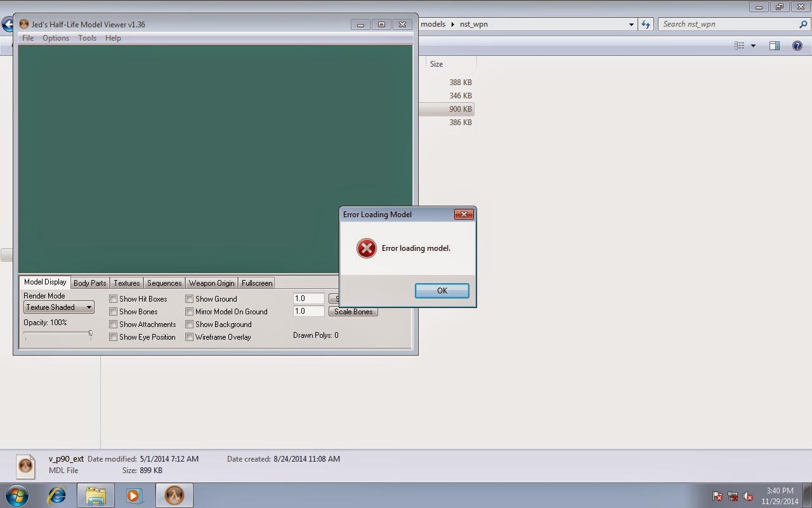Image resolution: width=812 pixels, height=508 pixels.
Task: Click the Show desktop strip on the taskbar
Action: [x=808, y=495]
